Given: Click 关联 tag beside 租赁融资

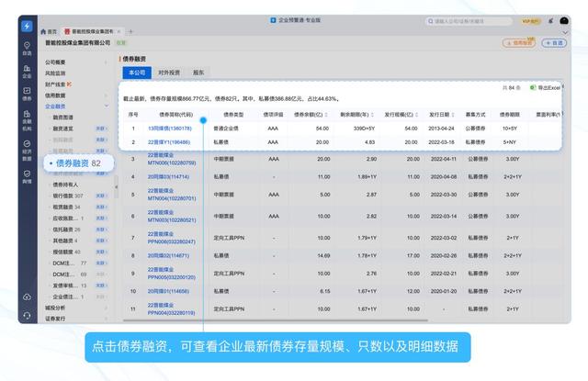Looking at the screenshot, I should [101, 207].
